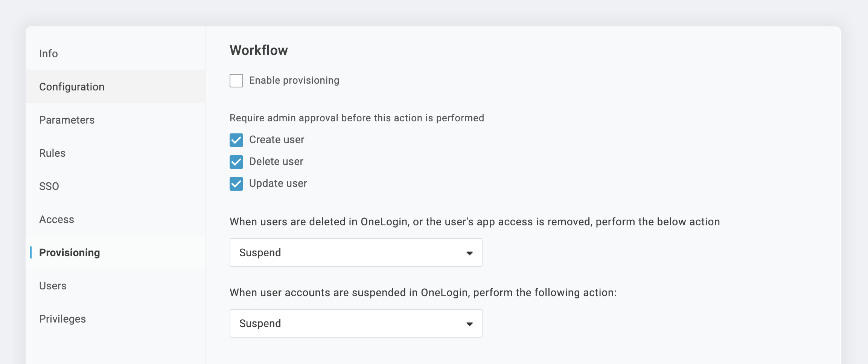The image size is (868, 364).
Task: Open the Privileges tab
Action: [x=62, y=319]
